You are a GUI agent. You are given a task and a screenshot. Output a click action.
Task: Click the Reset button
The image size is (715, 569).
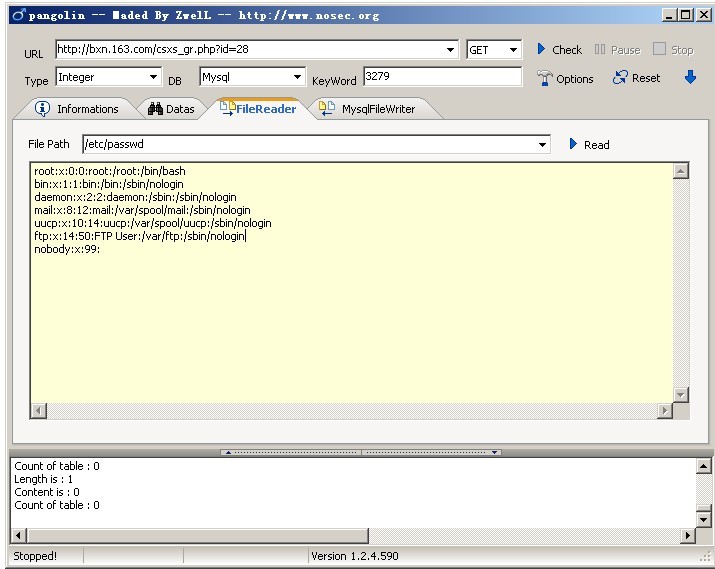pyautogui.click(x=636, y=78)
